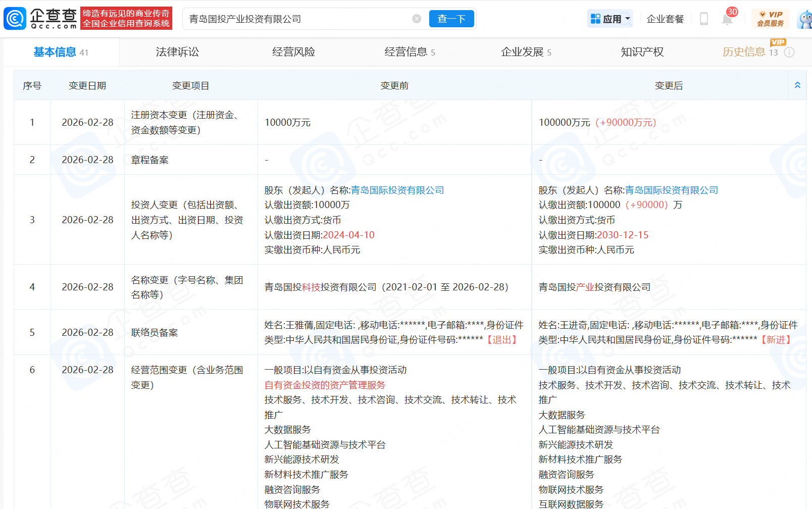Click the grid icon on 应用 button

click(x=596, y=19)
